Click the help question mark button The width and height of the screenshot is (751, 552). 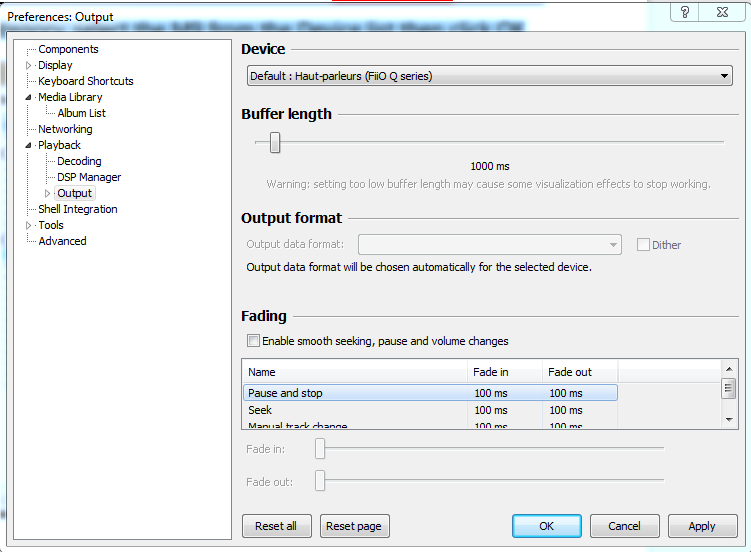point(684,12)
